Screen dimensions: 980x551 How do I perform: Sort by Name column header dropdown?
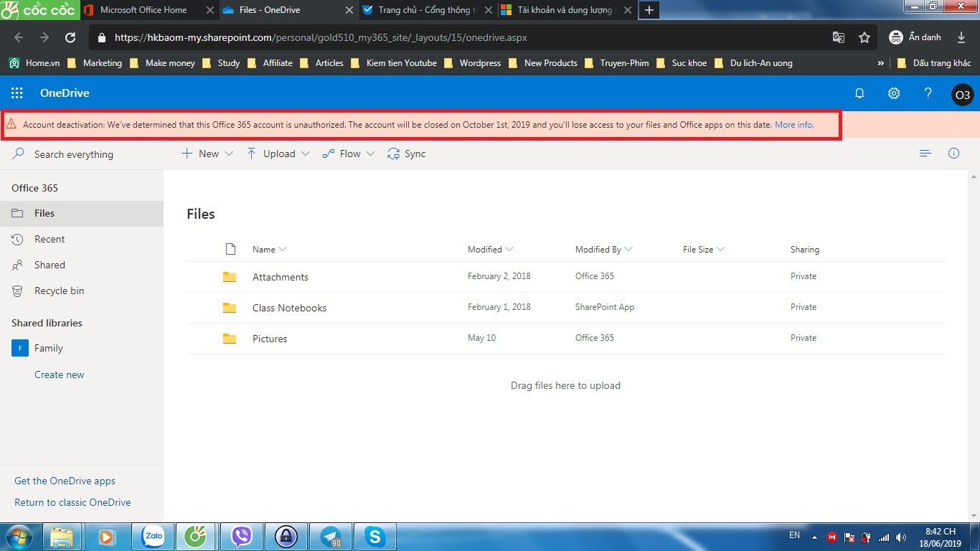[x=270, y=249]
